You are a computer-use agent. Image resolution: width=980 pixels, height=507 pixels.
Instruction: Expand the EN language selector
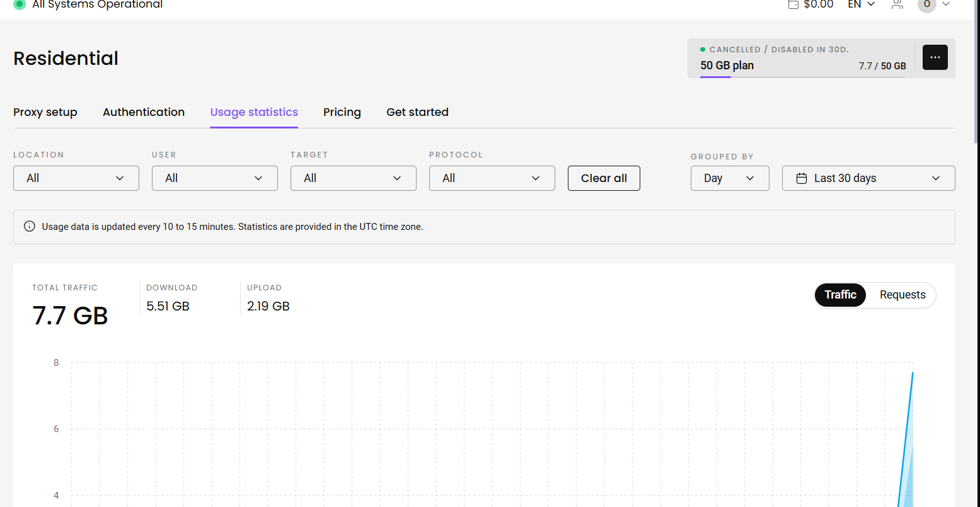pos(861,4)
